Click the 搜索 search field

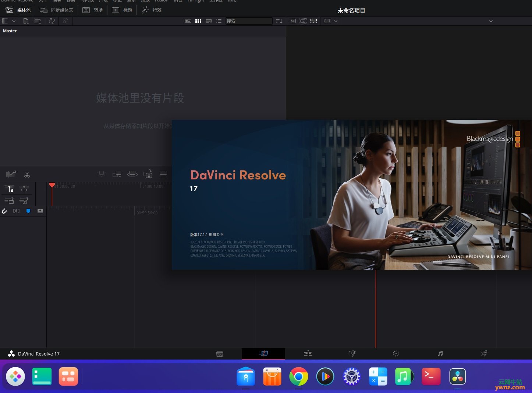[x=249, y=21]
